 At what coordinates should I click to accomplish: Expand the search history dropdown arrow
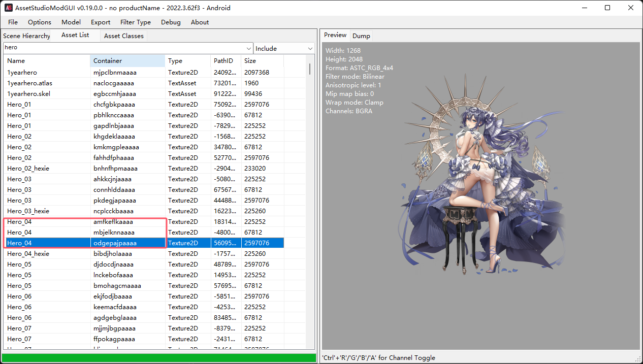[249, 48]
